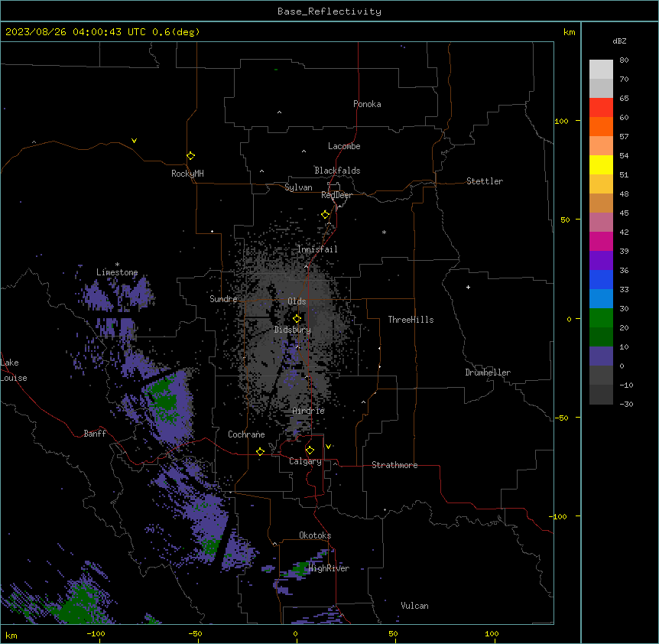The image size is (659, 644).
Task: Select the ThreeHills label
Action: (411, 320)
